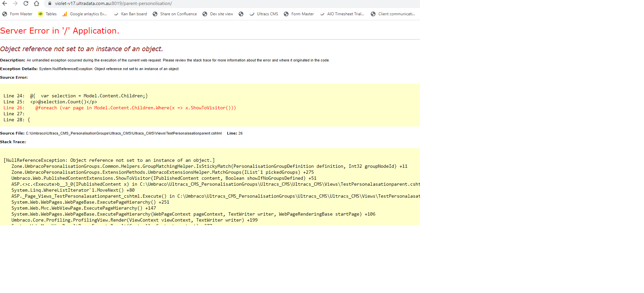Image resolution: width=644 pixels, height=293 pixels.
Task: Click 'Object reference not set to an instance' heading
Action: coord(81,49)
